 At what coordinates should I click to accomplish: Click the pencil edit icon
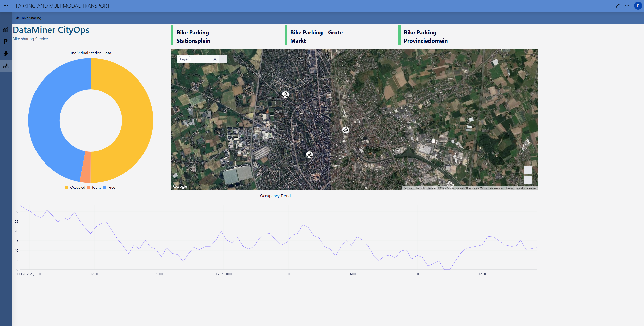coord(618,6)
